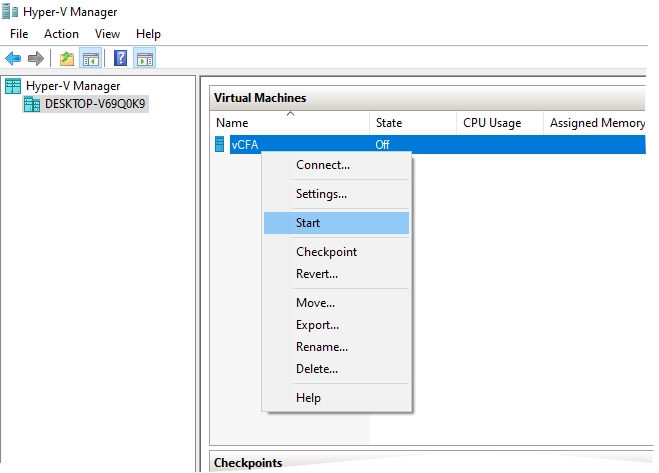Screen dimensions: 659x473
Task: Click the Back arrow toolbar icon
Action: click(13, 58)
